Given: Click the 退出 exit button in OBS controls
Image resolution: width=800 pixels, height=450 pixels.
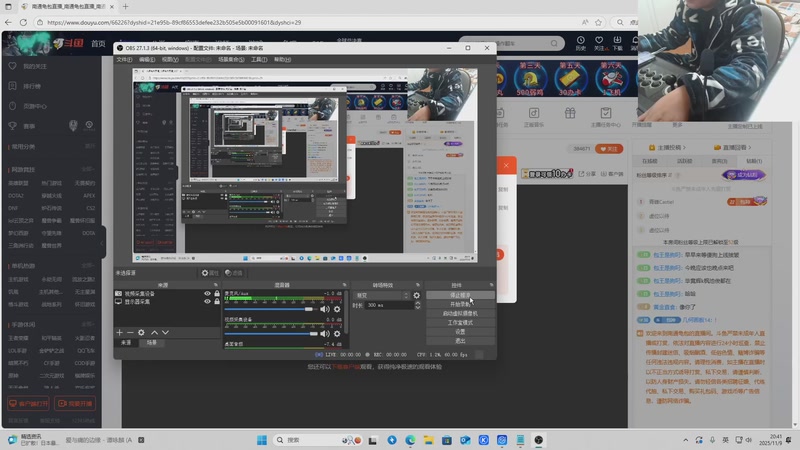Looking at the screenshot, I should [x=460, y=341].
